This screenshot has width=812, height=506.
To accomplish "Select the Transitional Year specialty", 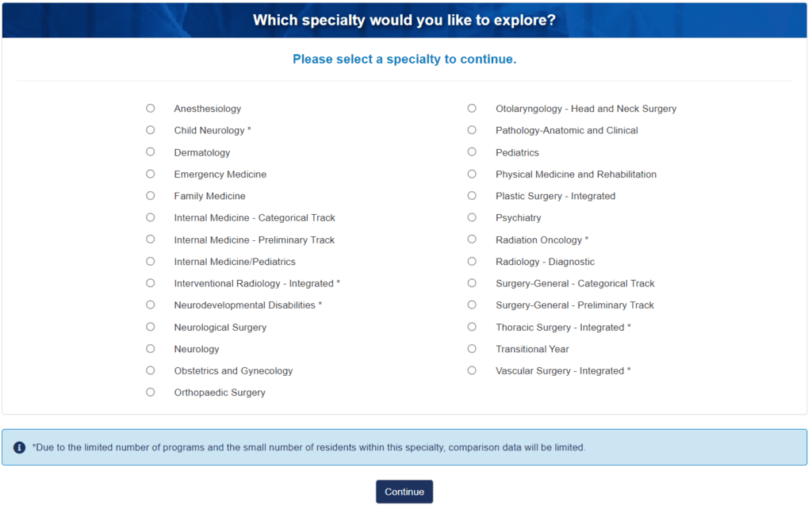I will click(472, 348).
